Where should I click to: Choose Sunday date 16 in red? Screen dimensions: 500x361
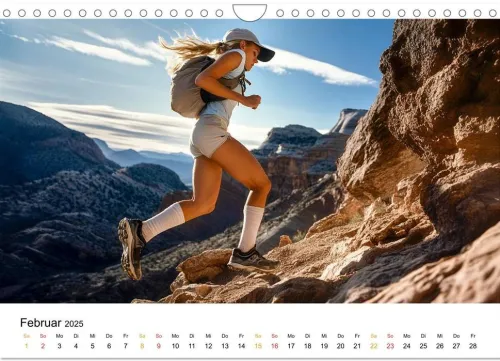(275, 346)
